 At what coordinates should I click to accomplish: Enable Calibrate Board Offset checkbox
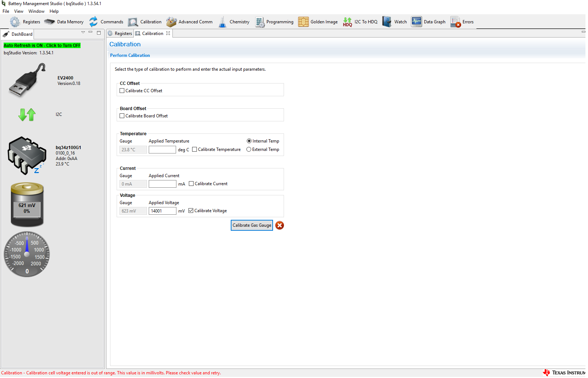122,116
